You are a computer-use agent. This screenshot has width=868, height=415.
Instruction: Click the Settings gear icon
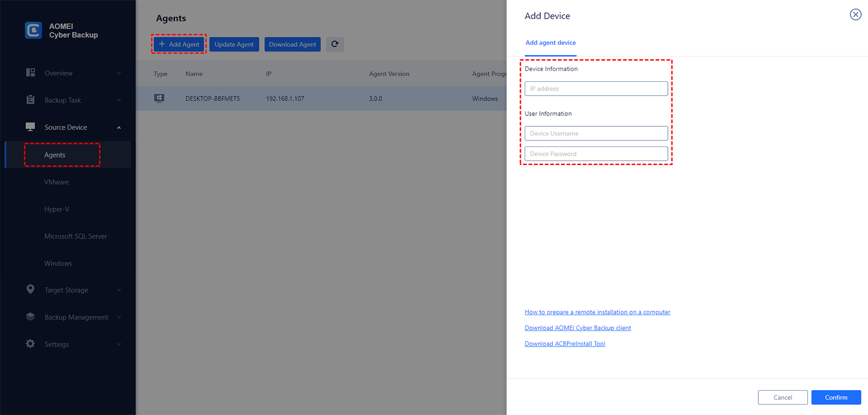(30, 344)
